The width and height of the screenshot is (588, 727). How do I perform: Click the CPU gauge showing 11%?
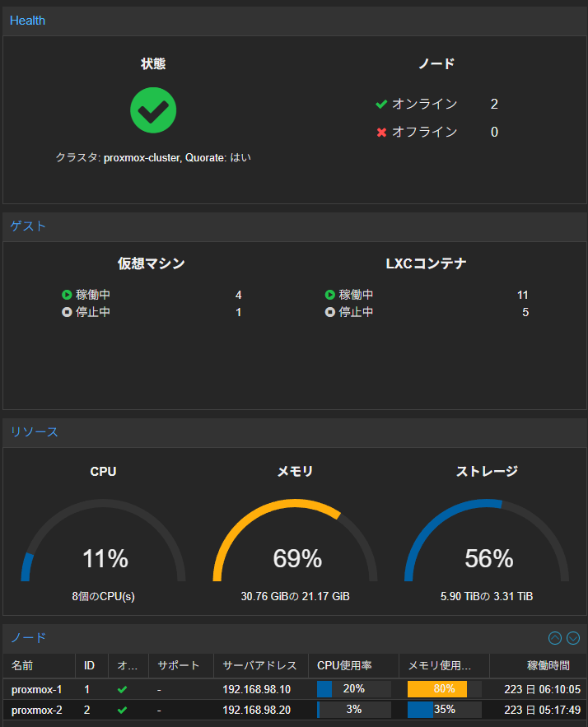pos(103,559)
